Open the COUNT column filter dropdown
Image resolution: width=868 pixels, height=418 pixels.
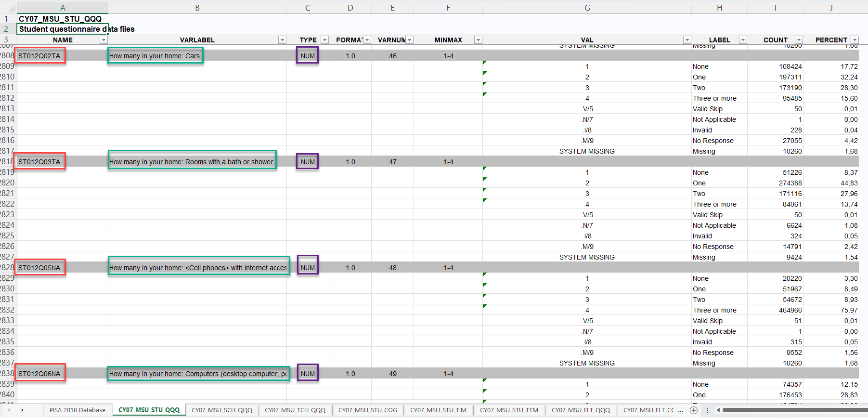[x=799, y=40]
